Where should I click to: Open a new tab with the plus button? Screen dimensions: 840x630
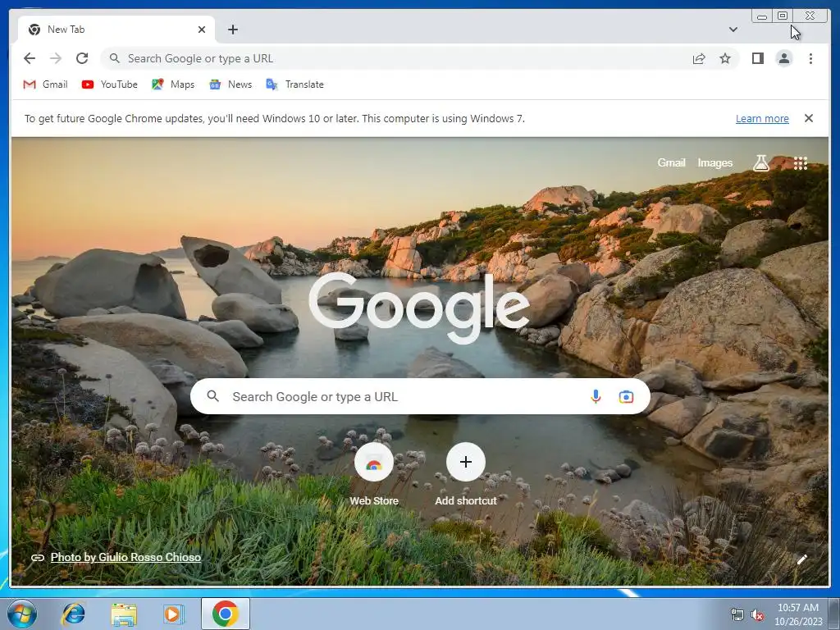pos(232,30)
